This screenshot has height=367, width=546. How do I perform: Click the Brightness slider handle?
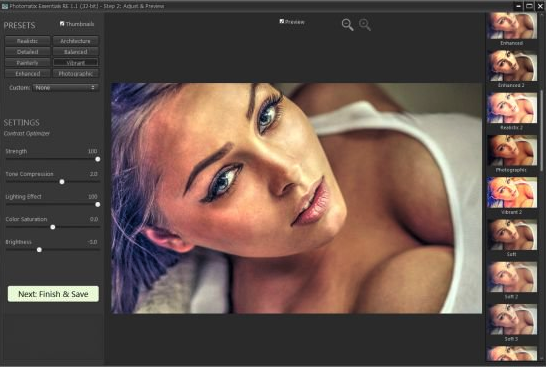(x=39, y=250)
